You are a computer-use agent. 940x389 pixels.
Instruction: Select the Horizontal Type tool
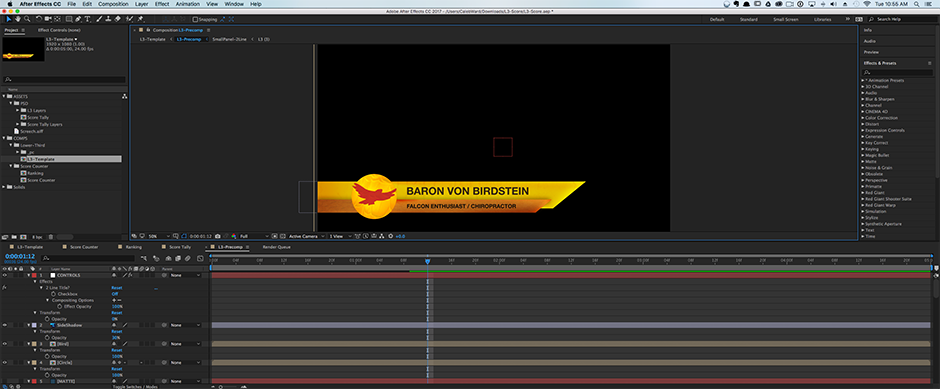(88, 19)
